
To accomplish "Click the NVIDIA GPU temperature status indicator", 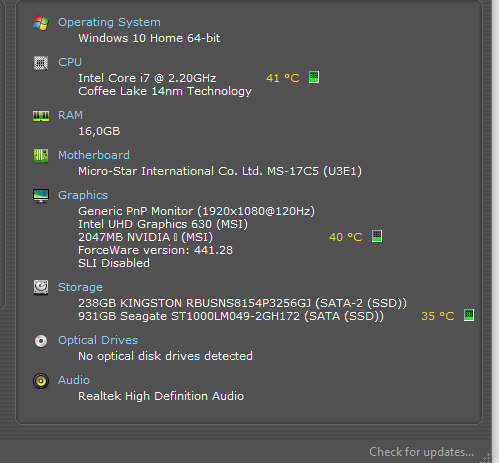I will (x=377, y=236).
